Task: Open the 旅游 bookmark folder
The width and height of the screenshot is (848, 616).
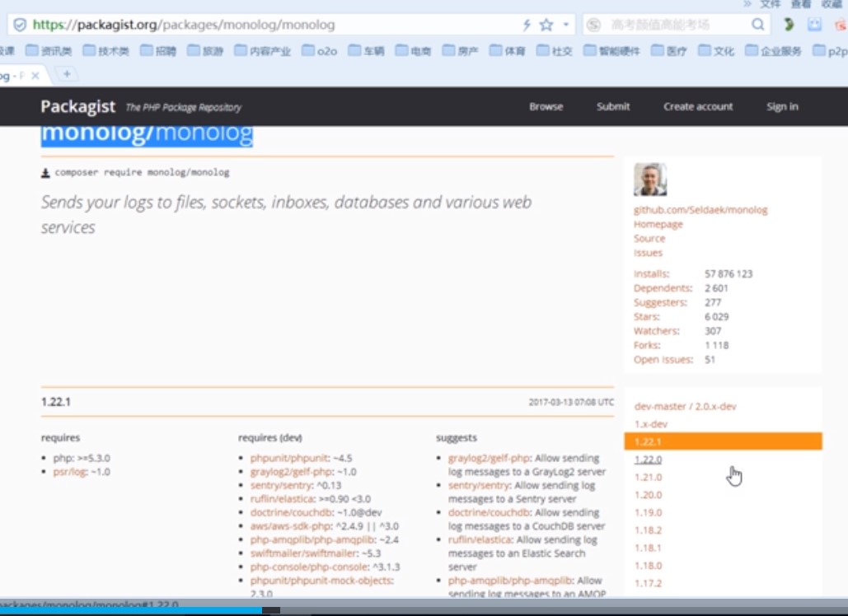Action: [x=205, y=51]
